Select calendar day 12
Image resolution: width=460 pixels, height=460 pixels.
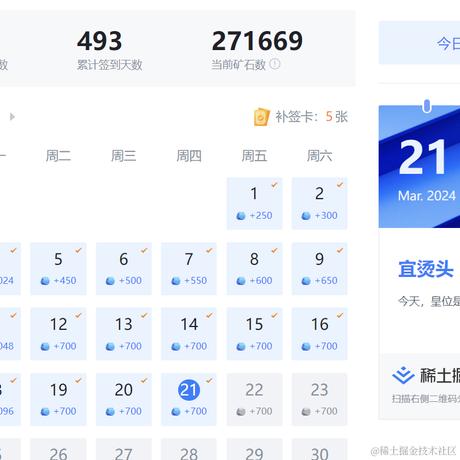click(x=58, y=334)
